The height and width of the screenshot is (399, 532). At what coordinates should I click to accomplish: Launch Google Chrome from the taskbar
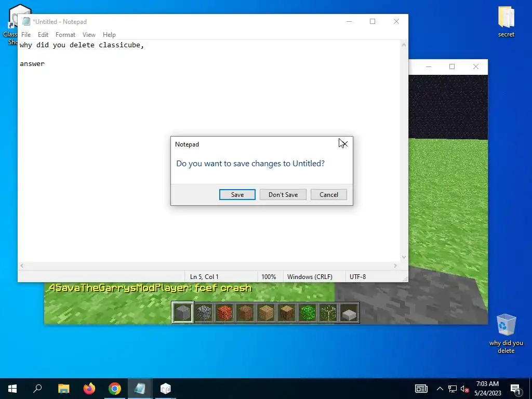(115, 389)
